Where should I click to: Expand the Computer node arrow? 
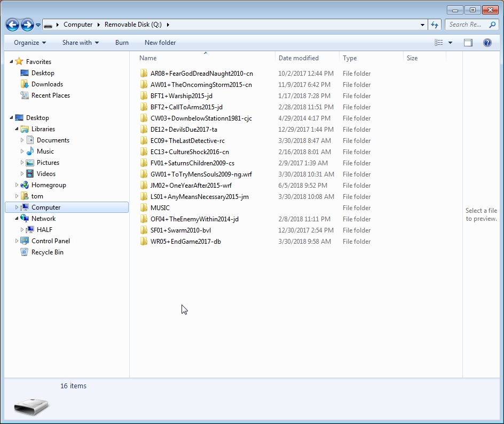point(17,207)
